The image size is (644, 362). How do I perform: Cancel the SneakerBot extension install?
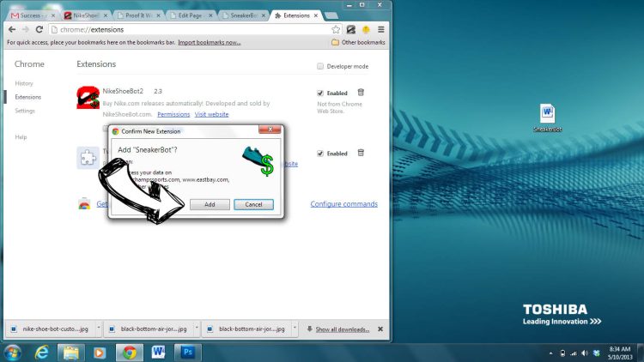point(253,205)
